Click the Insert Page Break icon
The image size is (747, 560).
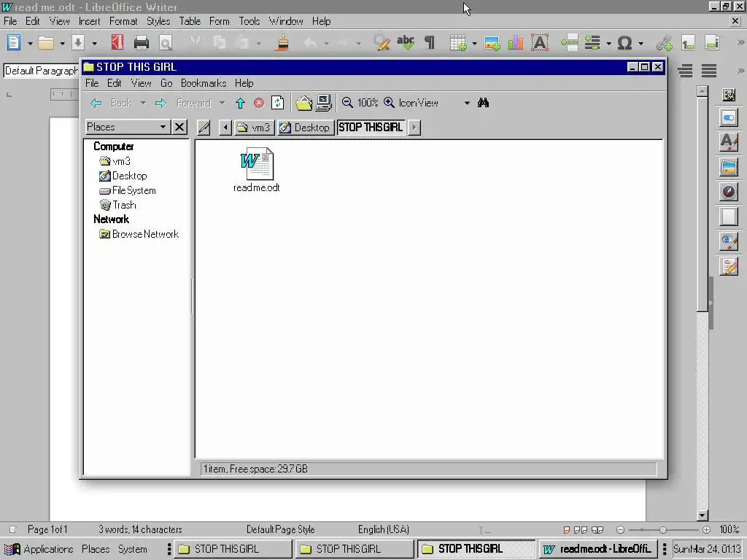(x=570, y=43)
